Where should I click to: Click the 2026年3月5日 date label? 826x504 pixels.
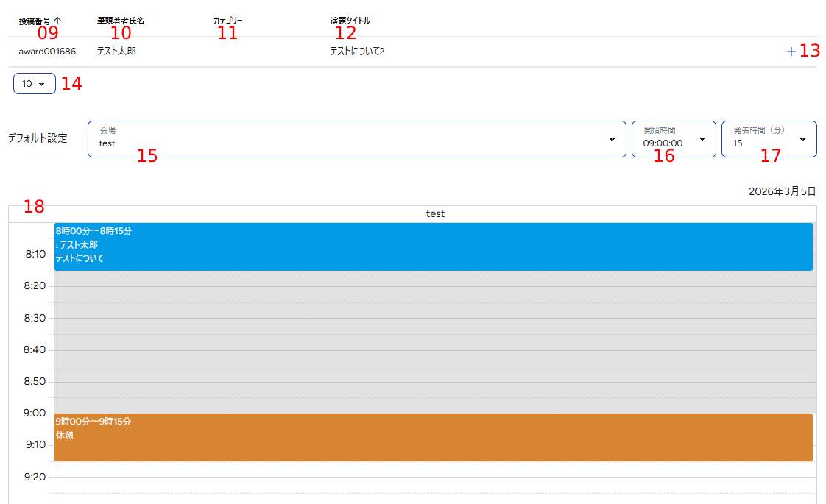(x=782, y=191)
